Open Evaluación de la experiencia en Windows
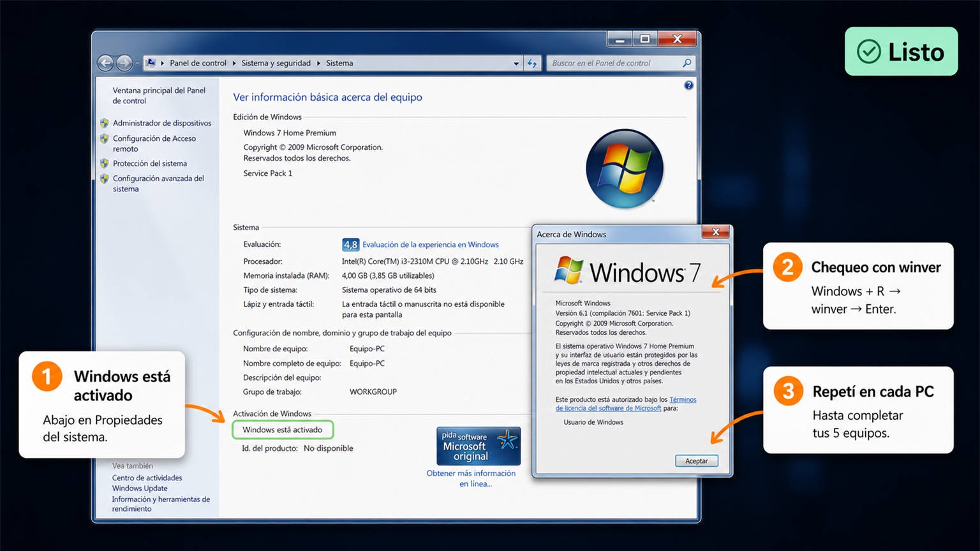 [x=431, y=244]
